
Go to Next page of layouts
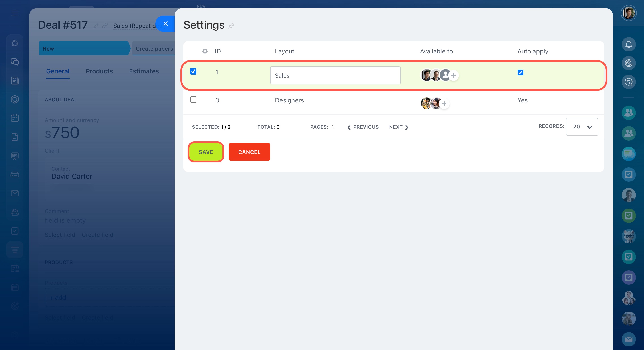point(399,127)
